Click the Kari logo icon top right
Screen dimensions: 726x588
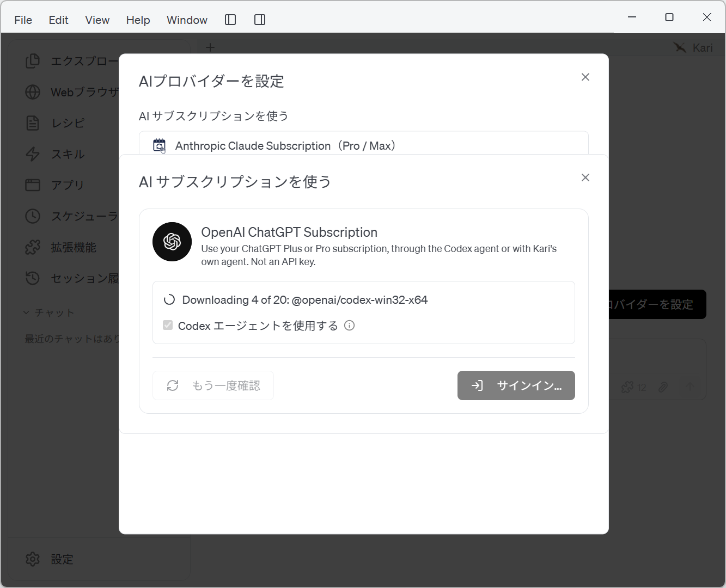(680, 47)
